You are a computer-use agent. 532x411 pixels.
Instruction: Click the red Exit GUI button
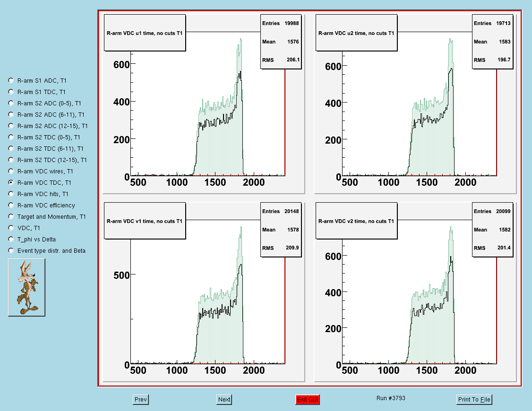point(308,400)
